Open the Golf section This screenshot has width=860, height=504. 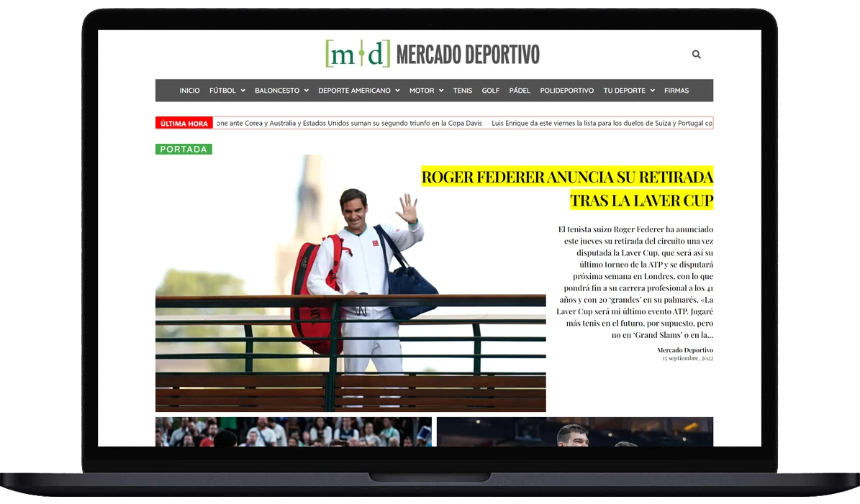491,91
